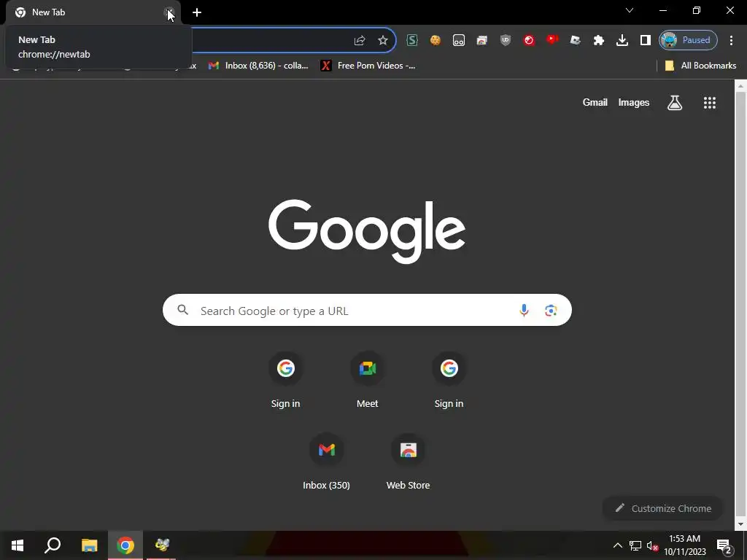Click the muted volume tray icon
Image resolution: width=747 pixels, height=560 pixels.
pyautogui.click(x=653, y=545)
